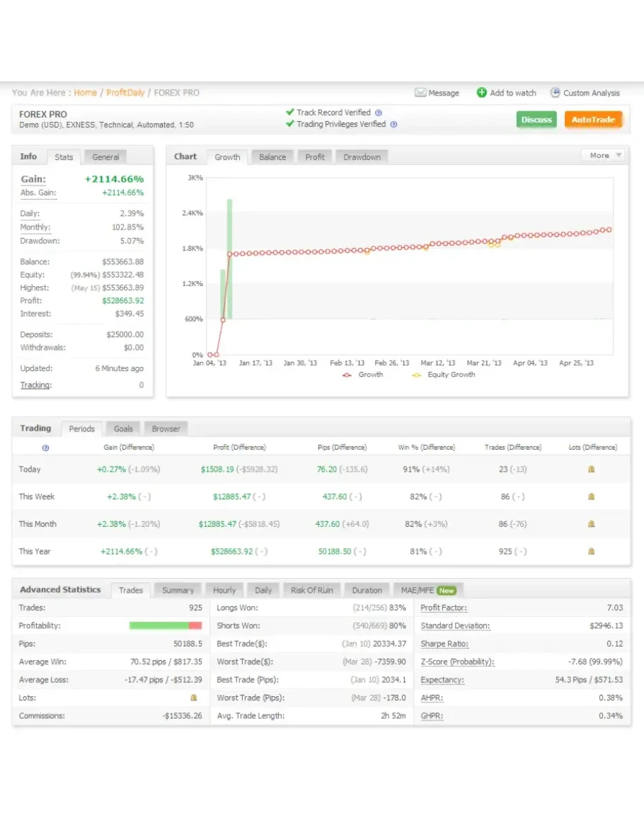
Task: Click the green Add to watch icon
Action: tap(482, 93)
